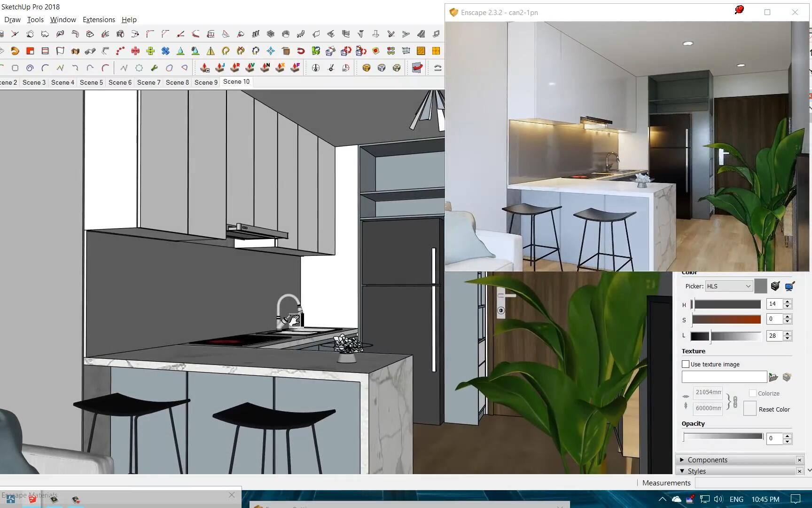Click the screen color sampler icon beside the picker
The image size is (812, 508).
pyautogui.click(x=790, y=286)
